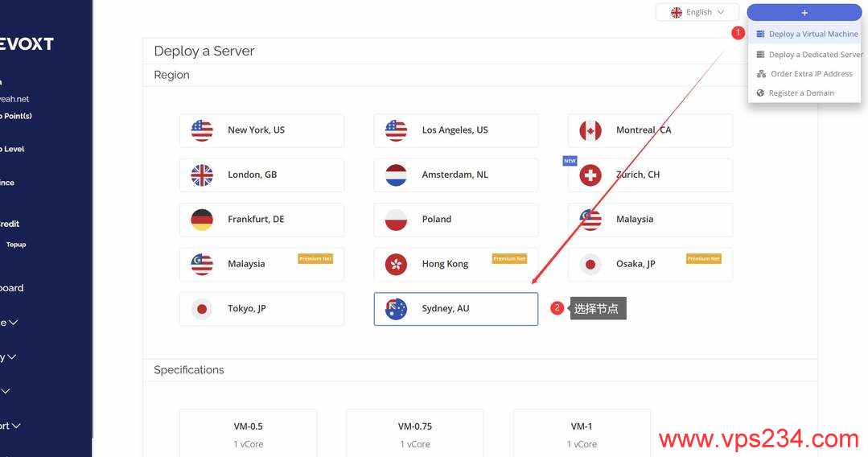Viewport: 868px width, 457px height.
Task: Click the Swiss flag icon for Zurich
Action: tap(590, 175)
